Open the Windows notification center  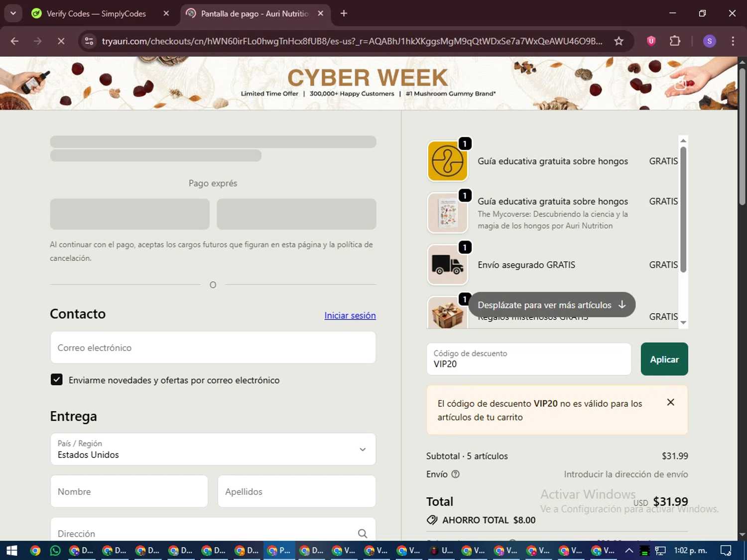tap(726, 551)
